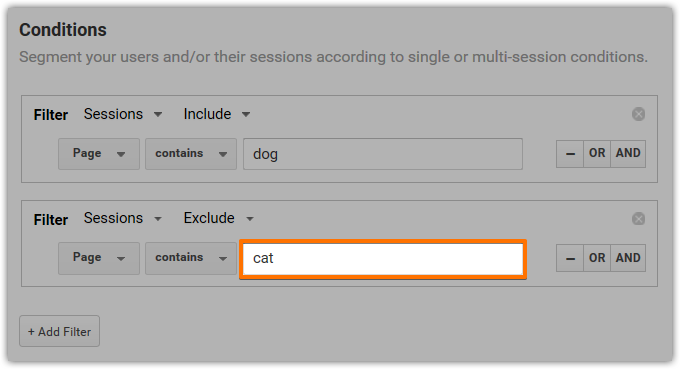Remove the Exclude filter with its X icon
Image resolution: width=680 pixels, height=369 pixels.
tap(638, 219)
